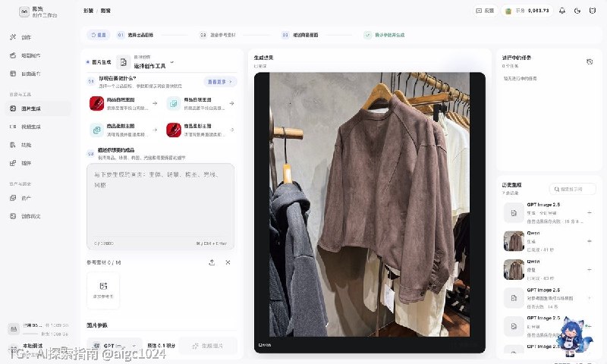Click plus icon on the top GPT Image 2.5 entry
The height and width of the screenshot is (364, 607).
click(590, 212)
